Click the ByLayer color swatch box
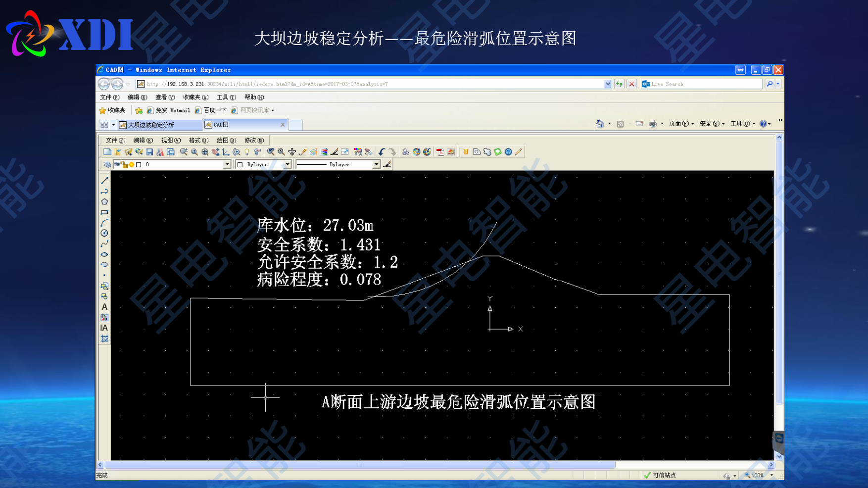This screenshot has height=488, width=868. click(241, 165)
